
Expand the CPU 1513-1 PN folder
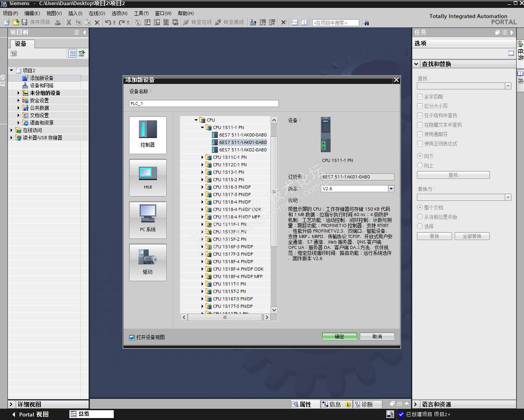tap(202, 172)
